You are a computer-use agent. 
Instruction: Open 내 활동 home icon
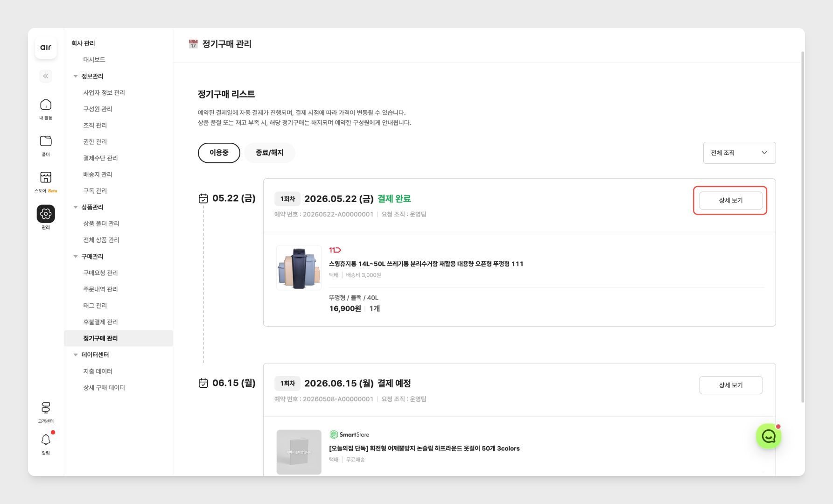(x=46, y=109)
